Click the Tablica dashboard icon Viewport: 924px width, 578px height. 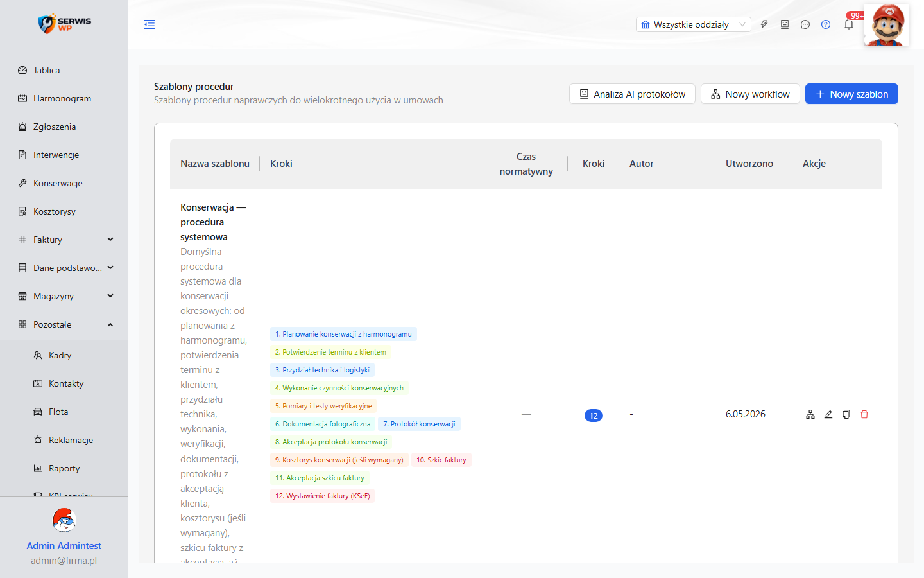click(22, 70)
